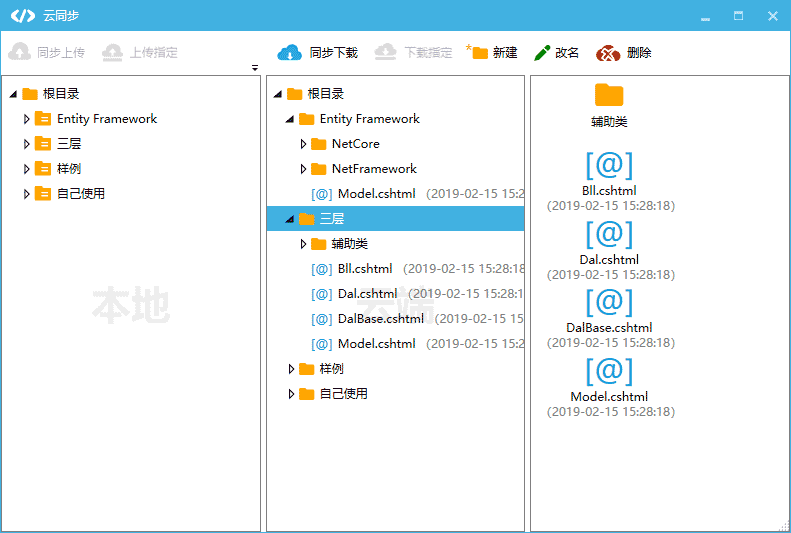Open the toolbar overflow dropdown arrow
The height and width of the screenshot is (533, 791).
tap(255, 68)
